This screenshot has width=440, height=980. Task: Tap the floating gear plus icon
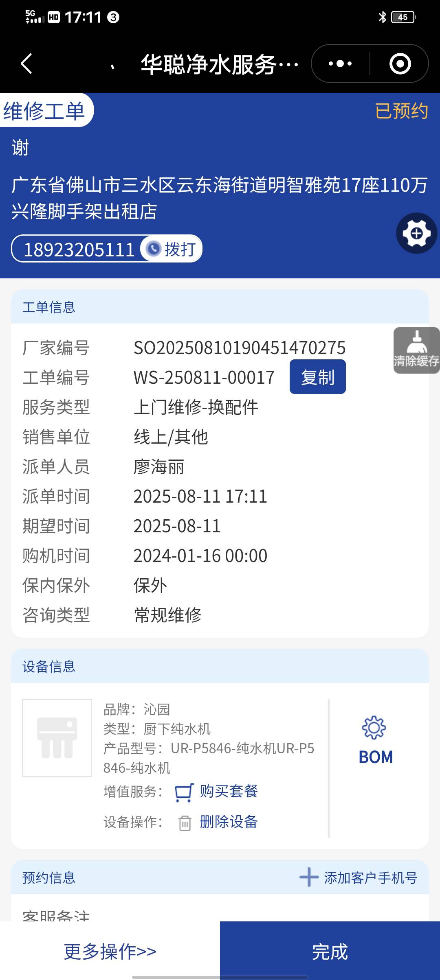[416, 233]
